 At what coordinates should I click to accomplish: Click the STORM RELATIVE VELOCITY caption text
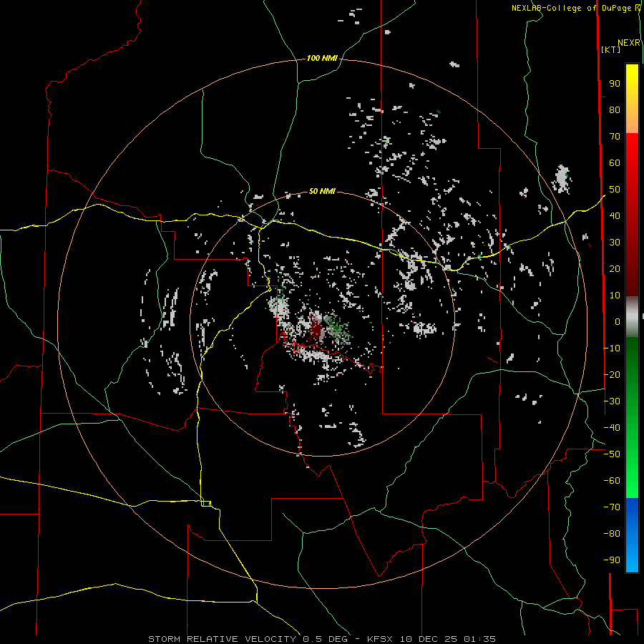[222, 639]
